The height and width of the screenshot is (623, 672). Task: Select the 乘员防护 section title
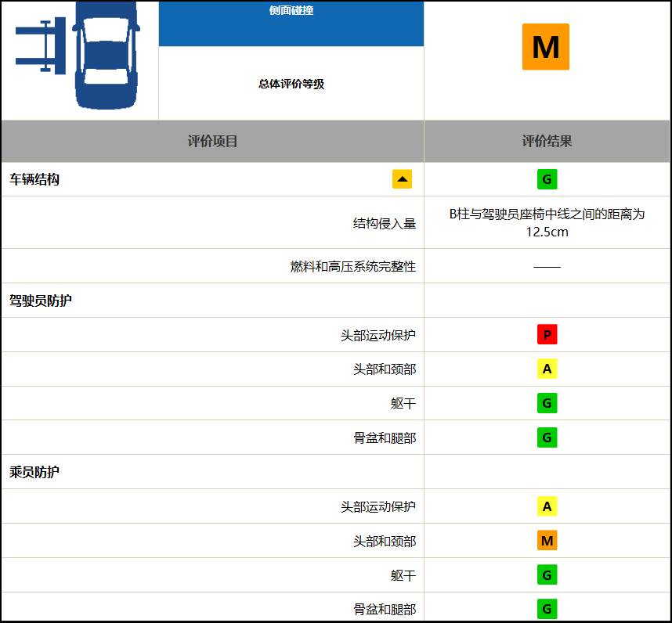point(34,472)
